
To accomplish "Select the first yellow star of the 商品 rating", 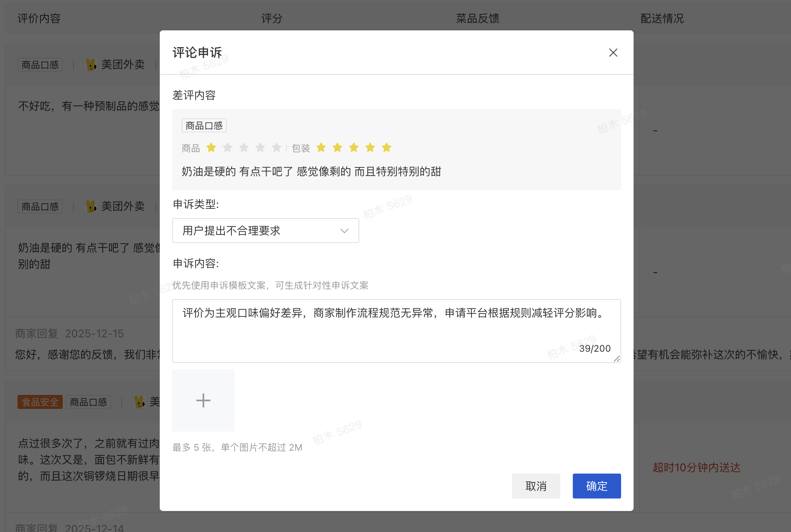I will click(x=211, y=147).
